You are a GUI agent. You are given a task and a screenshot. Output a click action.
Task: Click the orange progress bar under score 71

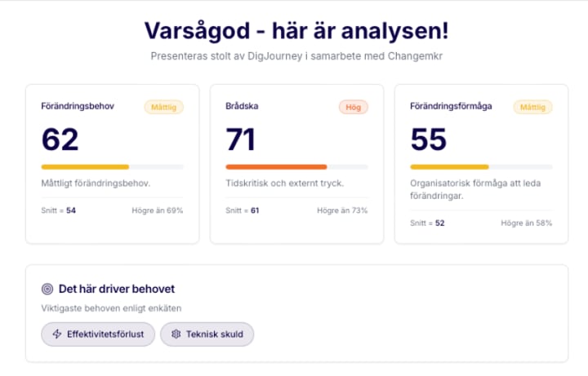tap(276, 166)
